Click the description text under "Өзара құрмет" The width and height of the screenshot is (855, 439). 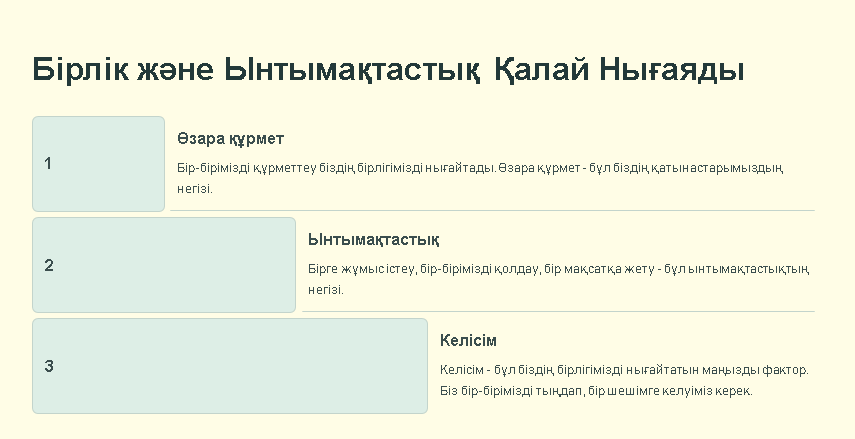[x=480, y=177]
